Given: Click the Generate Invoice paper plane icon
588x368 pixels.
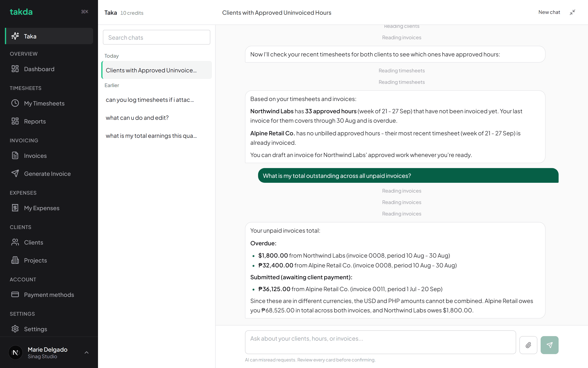Looking at the screenshot, I should tap(15, 174).
